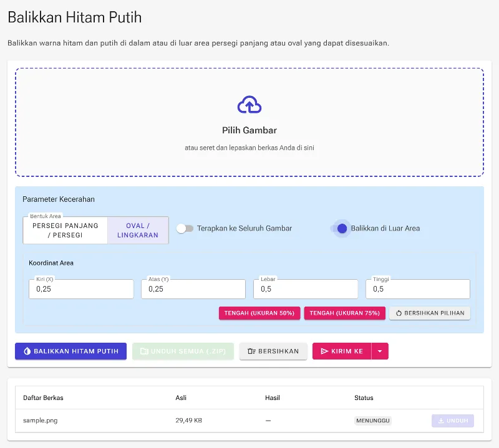Image resolution: width=499 pixels, height=448 pixels.
Task: Click Unduh Semua (.ZIP) button
Action: (x=183, y=351)
